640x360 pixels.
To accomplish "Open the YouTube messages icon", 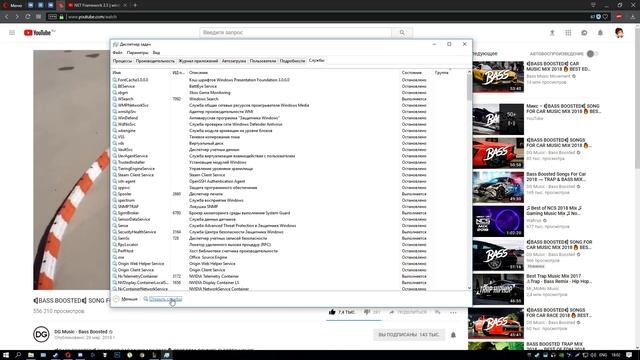I will coord(584,33).
